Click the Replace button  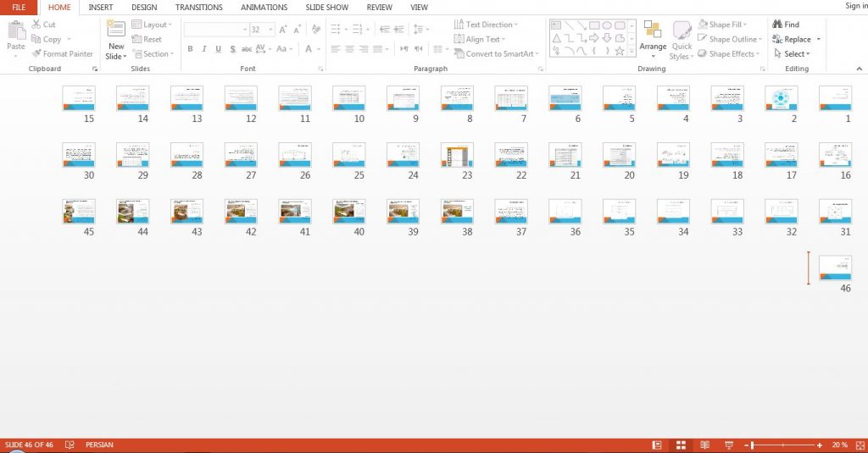pos(796,39)
